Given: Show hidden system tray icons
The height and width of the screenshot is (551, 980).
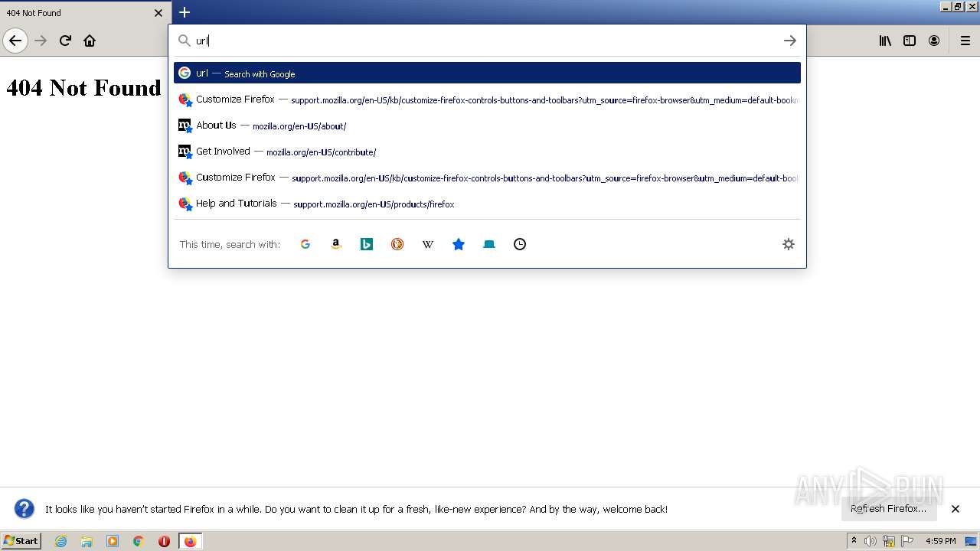Looking at the screenshot, I should (x=854, y=541).
